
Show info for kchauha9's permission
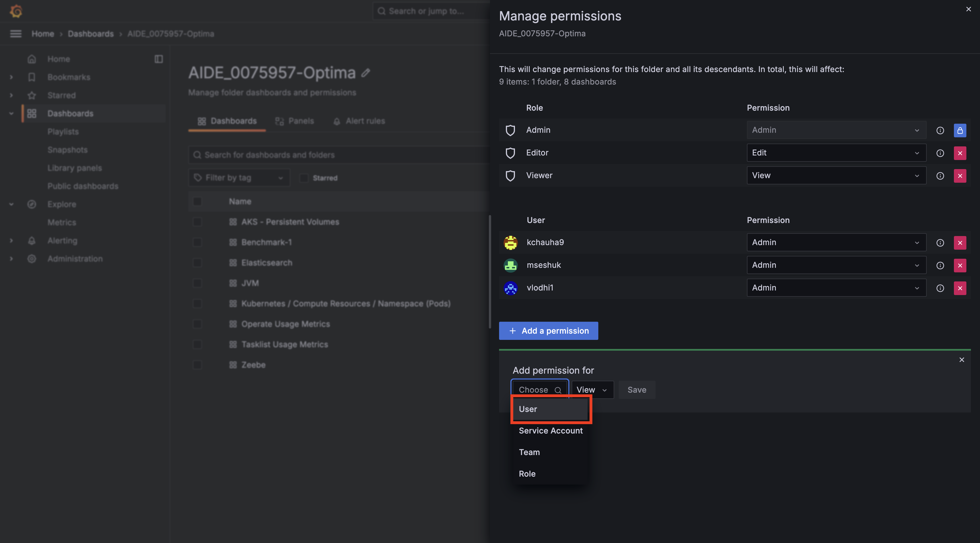pos(940,243)
